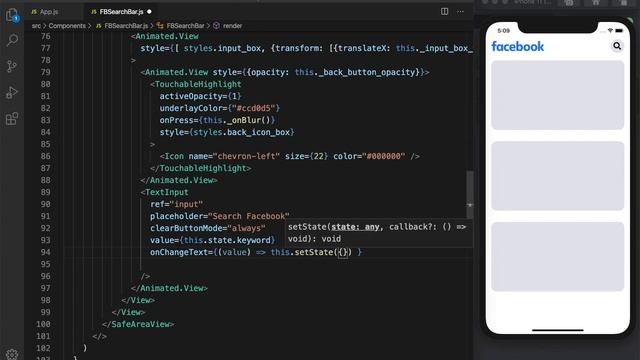Viewport: 640px width, 360px height.
Task: Click the editor vertical scrollbar thumb
Action: [470, 194]
